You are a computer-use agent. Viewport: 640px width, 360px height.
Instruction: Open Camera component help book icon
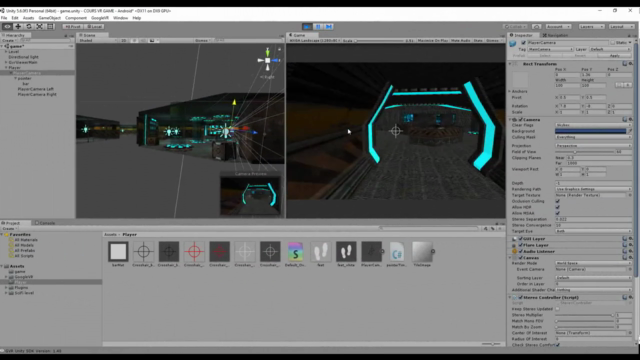click(x=624, y=120)
